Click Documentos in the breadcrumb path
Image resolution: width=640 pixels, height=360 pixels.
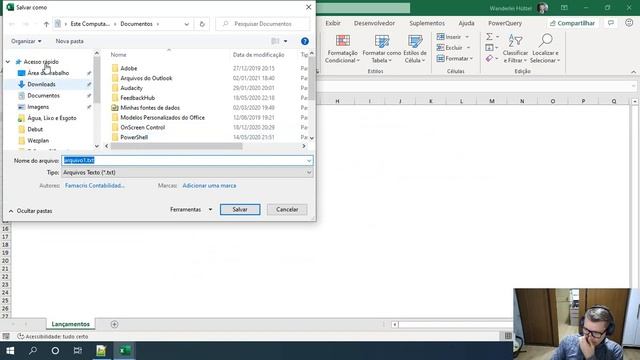[x=136, y=24]
